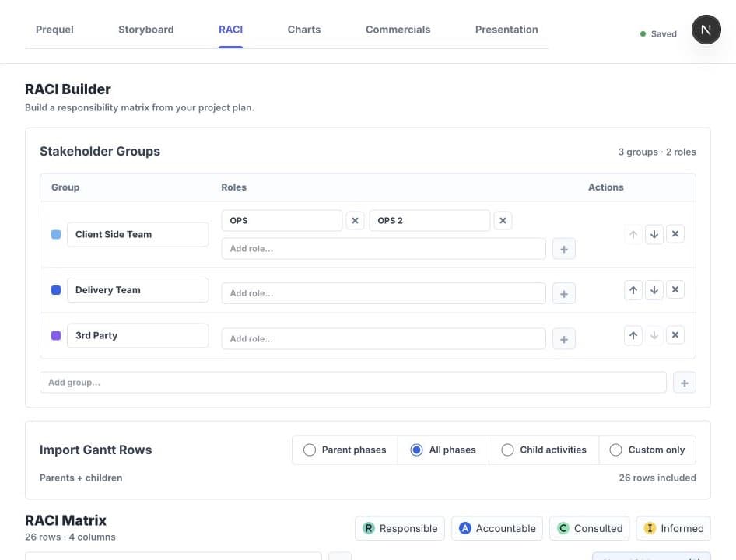Switch to the Storyboard tab

tap(146, 30)
